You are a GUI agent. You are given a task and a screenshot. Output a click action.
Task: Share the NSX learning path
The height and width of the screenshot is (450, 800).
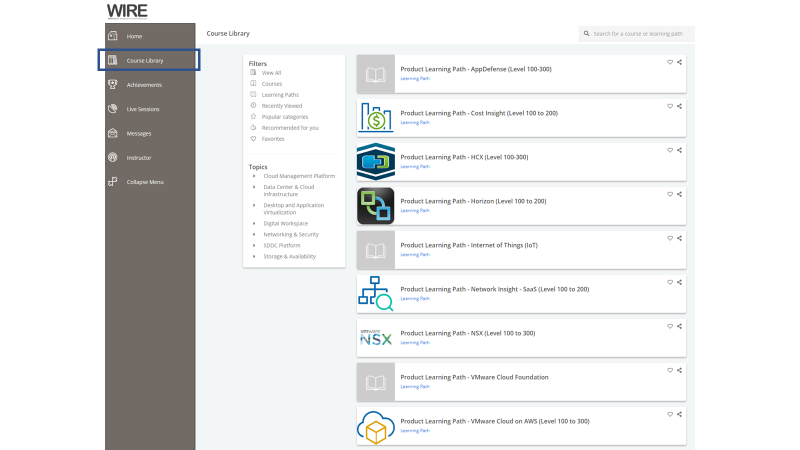pos(679,326)
